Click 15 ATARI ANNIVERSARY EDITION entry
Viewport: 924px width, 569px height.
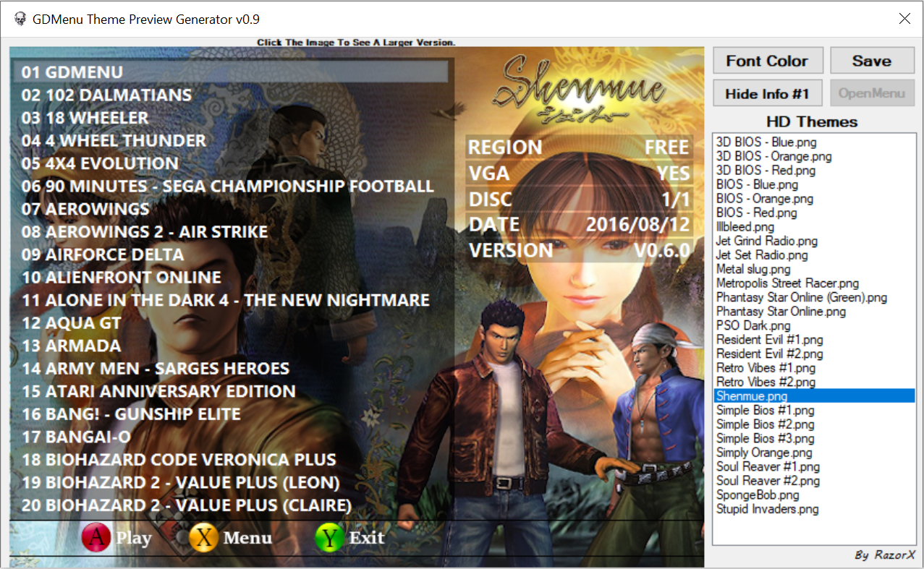coord(159,391)
